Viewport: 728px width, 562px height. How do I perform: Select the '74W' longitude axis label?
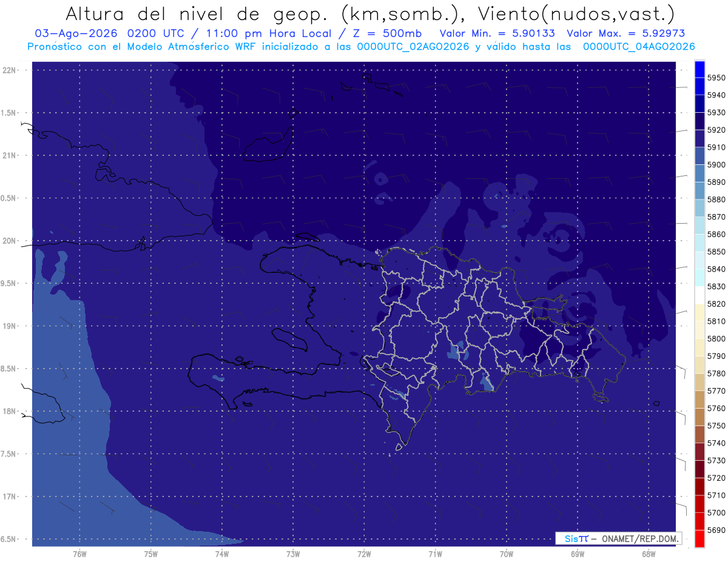221,554
